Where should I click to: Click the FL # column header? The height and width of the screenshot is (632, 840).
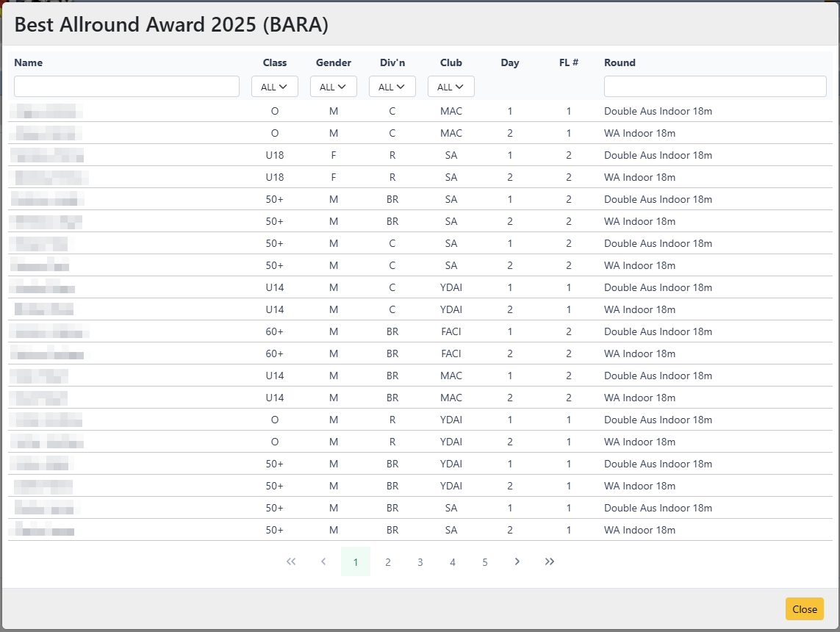[569, 62]
